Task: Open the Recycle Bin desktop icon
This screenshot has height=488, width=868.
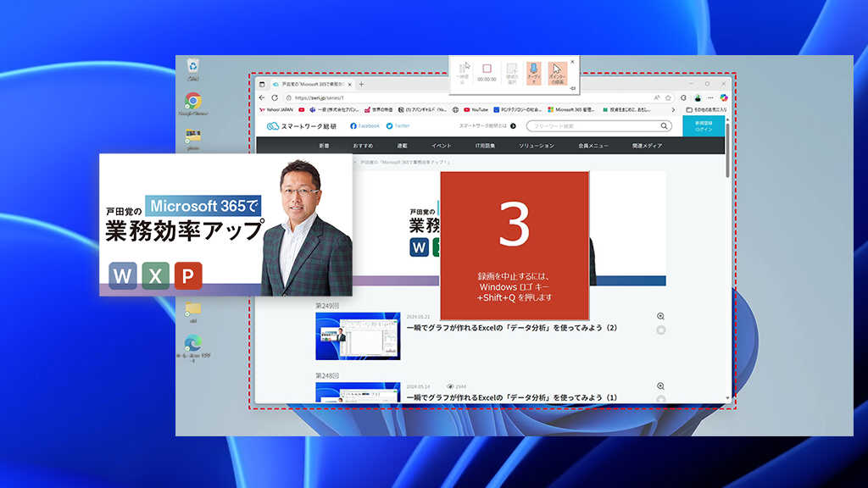Action: point(192,69)
